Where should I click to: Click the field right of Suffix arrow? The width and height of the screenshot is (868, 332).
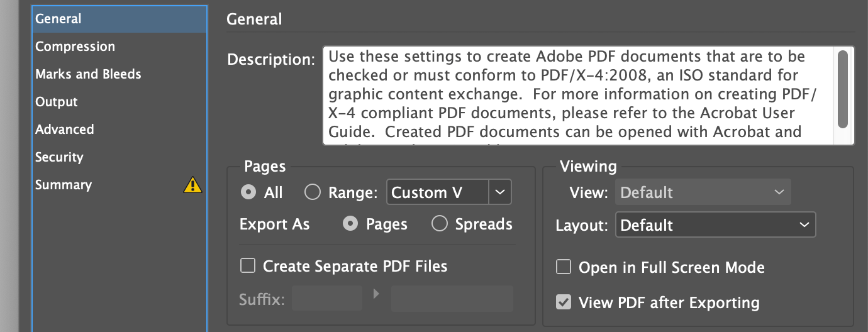452,299
